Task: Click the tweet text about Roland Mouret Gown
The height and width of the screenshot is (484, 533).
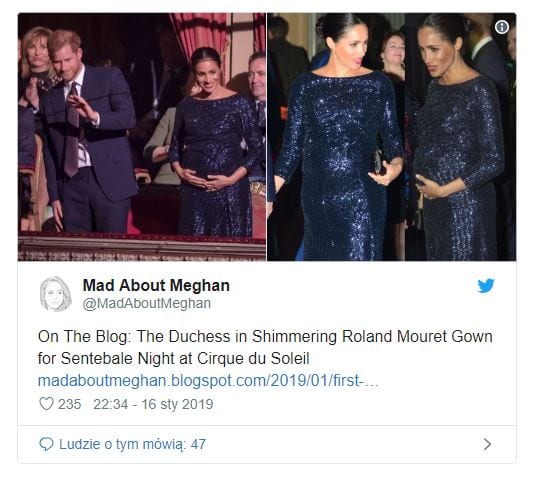Action: 265,347
